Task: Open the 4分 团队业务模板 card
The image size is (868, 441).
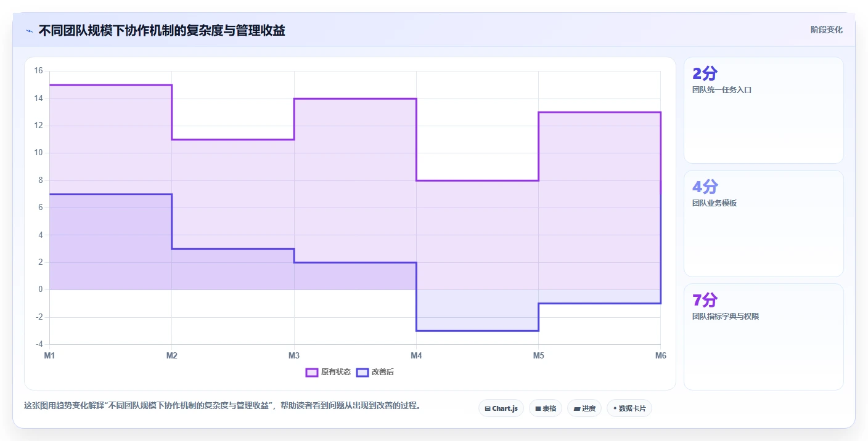Action: [764, 224]
